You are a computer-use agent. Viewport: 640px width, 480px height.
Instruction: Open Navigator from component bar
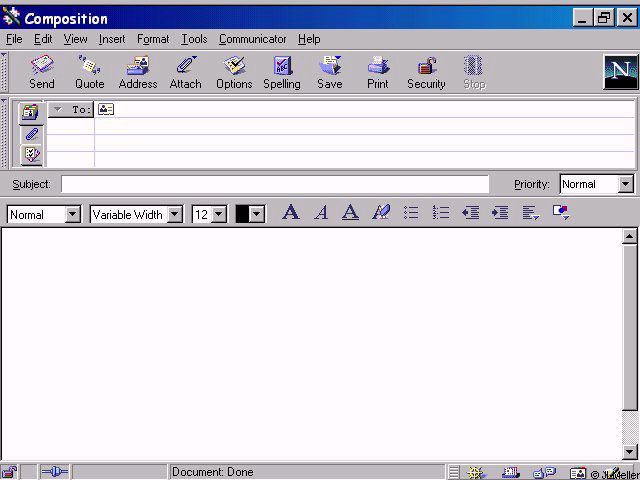click(477, 472)
